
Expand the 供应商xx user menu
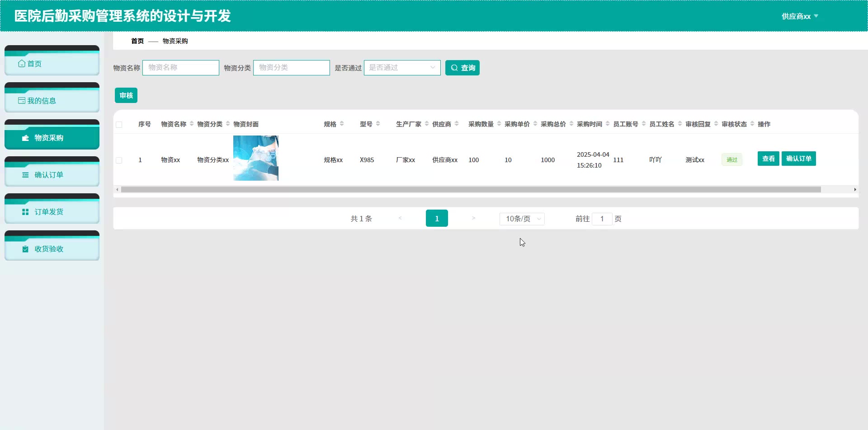pyautogui.click(x=799, y=16)
